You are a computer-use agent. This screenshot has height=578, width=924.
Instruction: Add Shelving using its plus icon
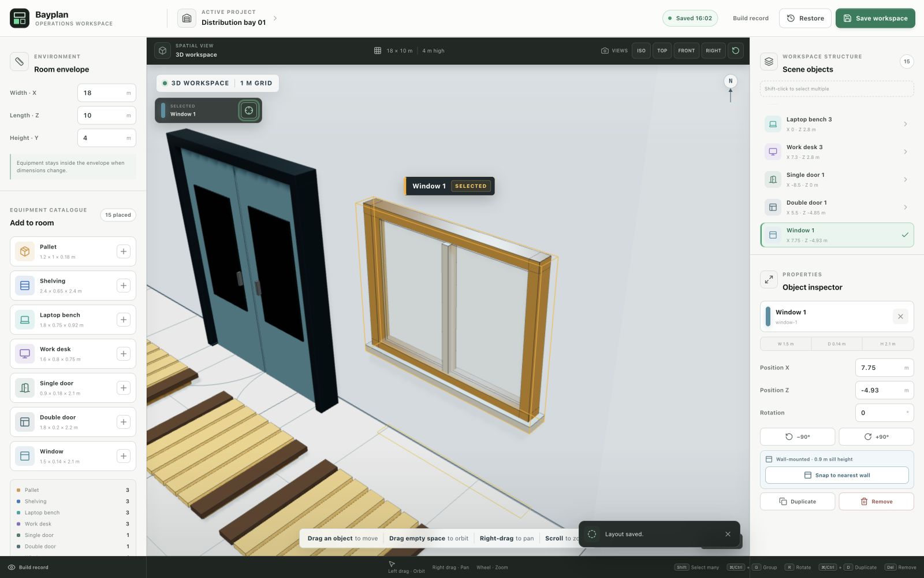(x=124, y=286)
